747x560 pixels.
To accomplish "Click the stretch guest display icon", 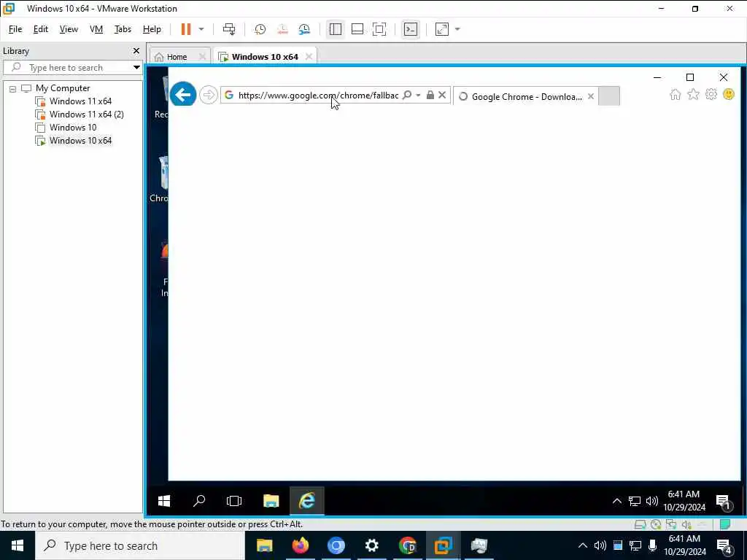I will coord(442,29).
